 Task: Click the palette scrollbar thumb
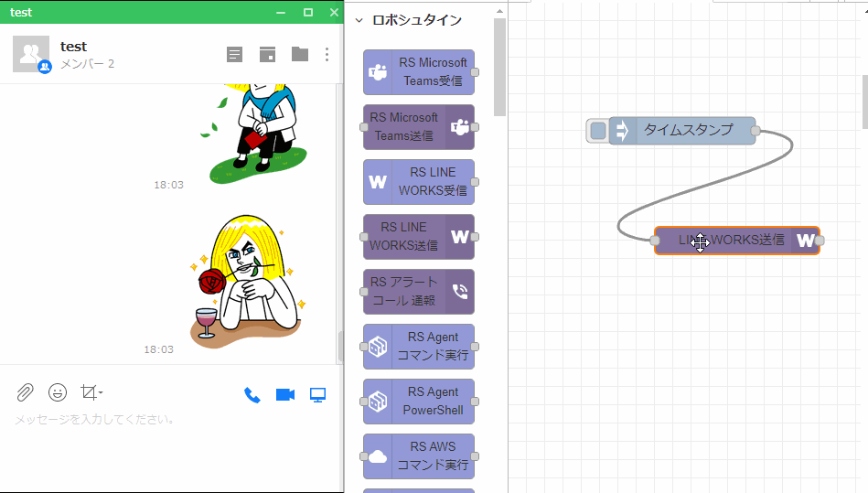pos(500,67)
